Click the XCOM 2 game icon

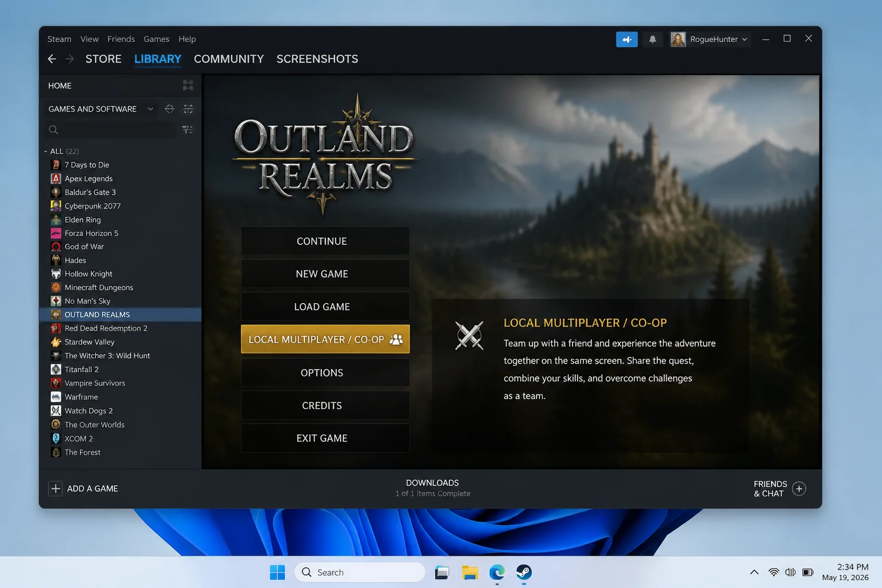click(56, 438)
